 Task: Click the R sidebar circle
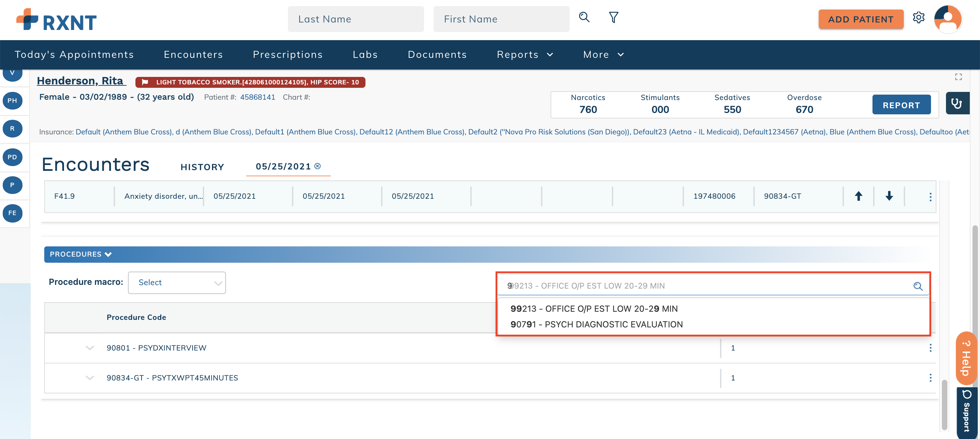tap(13, 129)
